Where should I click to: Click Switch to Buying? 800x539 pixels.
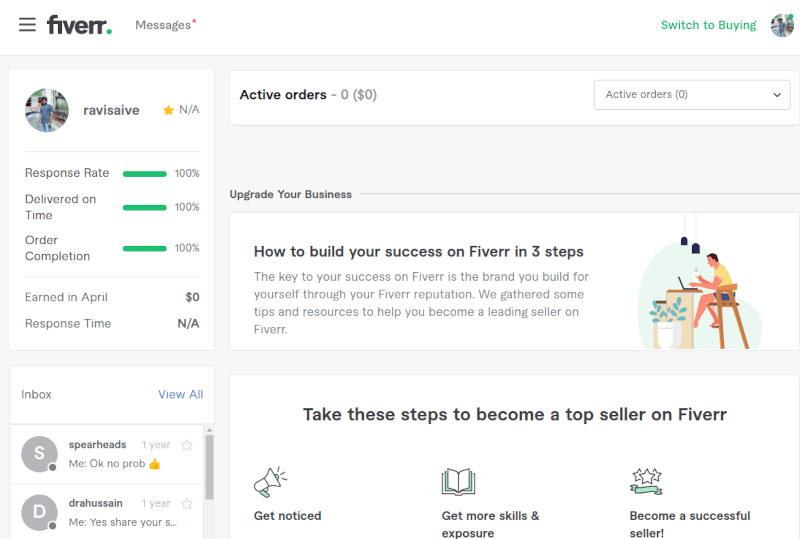pyautogui.click(x=708, y=25)
